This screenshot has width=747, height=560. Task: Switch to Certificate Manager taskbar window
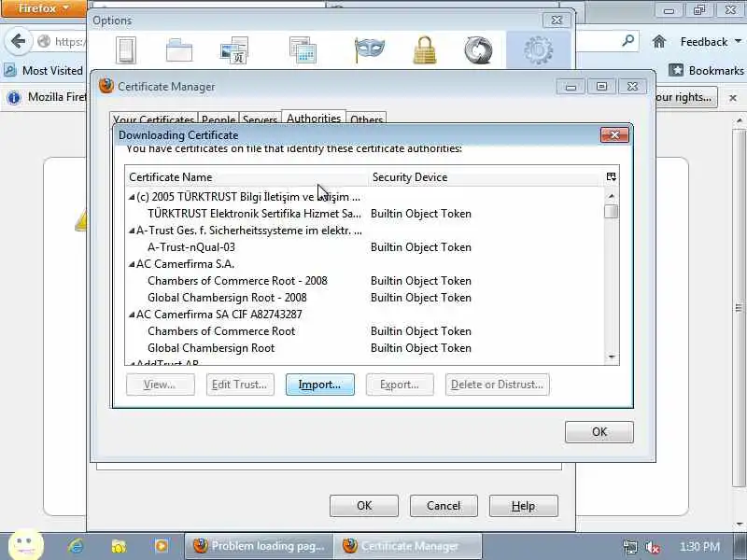[408, 546]
